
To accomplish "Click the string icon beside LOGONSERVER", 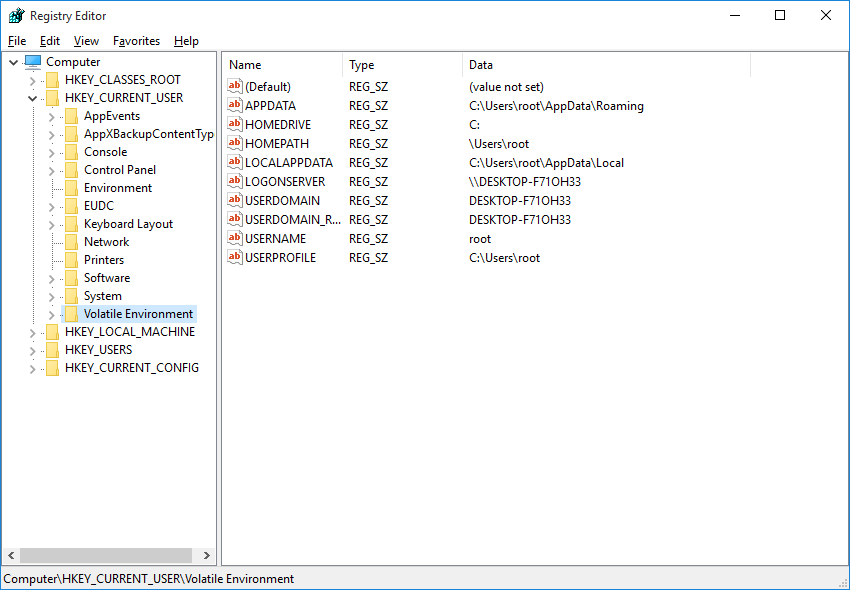I will 235,181.
